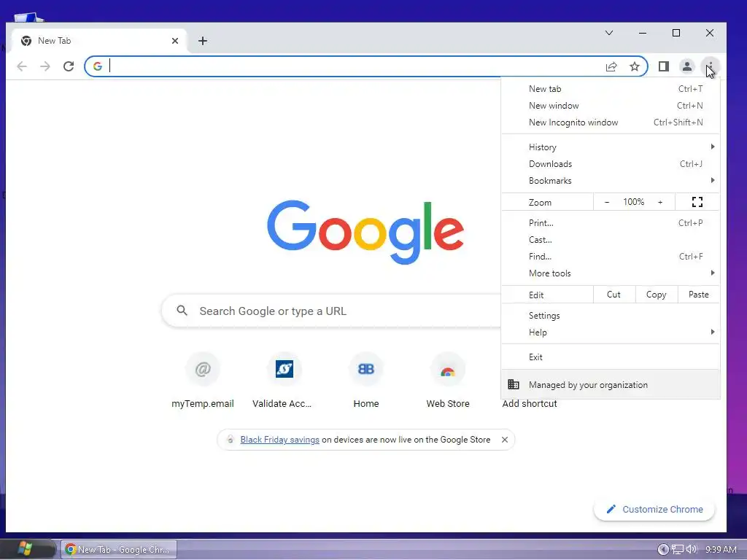Click the pencil icon on Customize Chrome
Image resolution: width=747 pixels, height=560 pixels.
[611, 510]
